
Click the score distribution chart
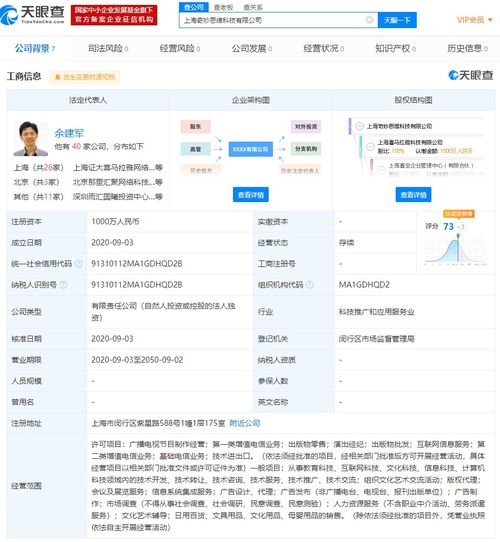pyautogui.click(x=456, y=250)
